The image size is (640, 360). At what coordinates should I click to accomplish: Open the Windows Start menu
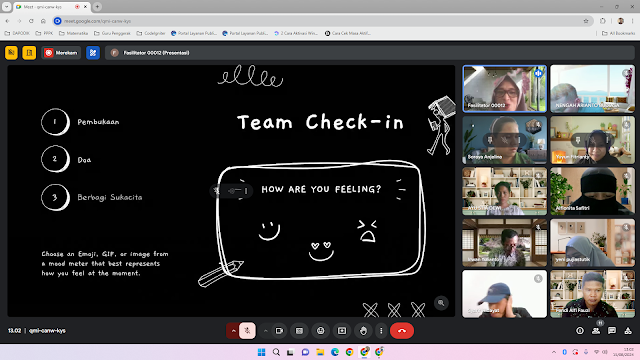click(262, 352)
